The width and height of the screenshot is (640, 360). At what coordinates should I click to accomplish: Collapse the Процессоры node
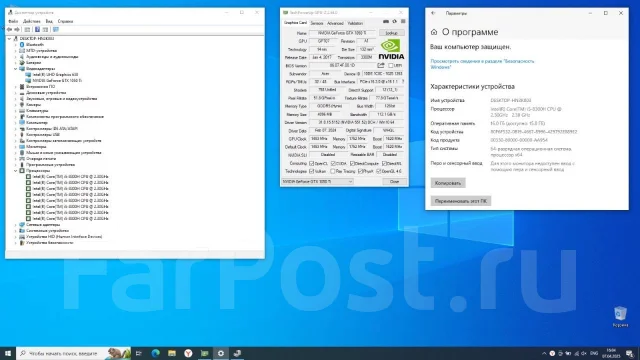16,171
